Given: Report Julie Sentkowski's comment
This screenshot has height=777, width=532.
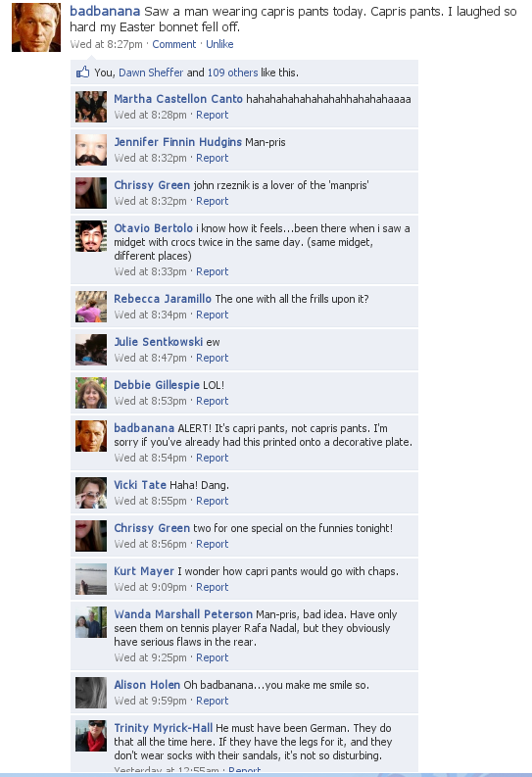Looking at the screenshot, I should tap(212, 358).
